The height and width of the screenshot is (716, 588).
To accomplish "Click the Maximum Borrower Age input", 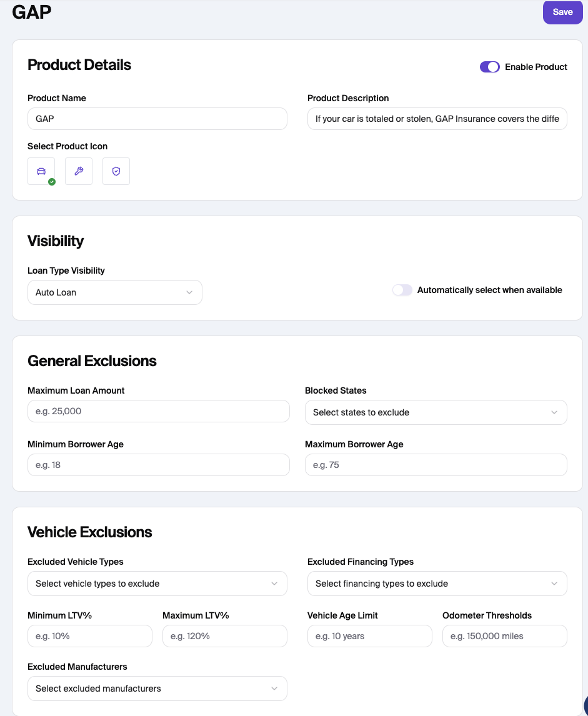I will (x=436, y=465).
